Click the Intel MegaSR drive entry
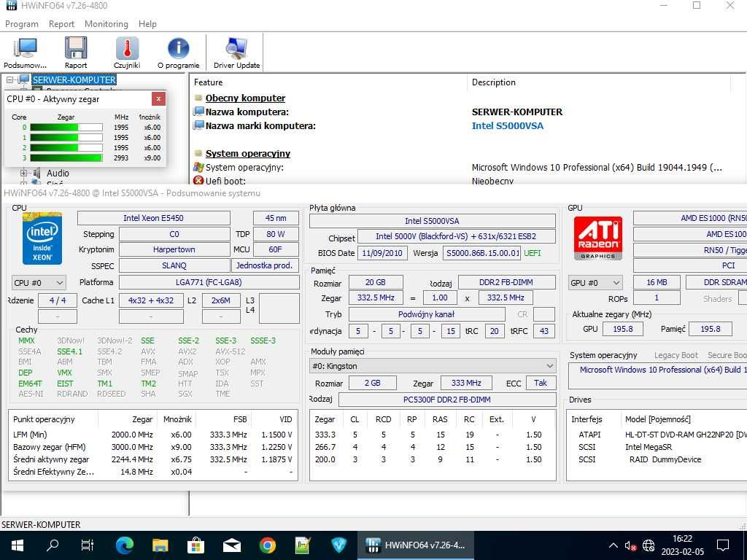This screenshot has width=747, height=560. pyautogui.click(x=649, y=447)
